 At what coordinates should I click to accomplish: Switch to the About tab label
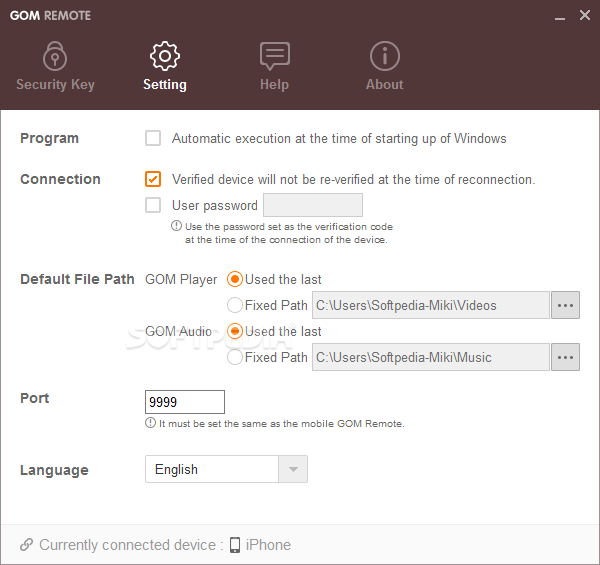[385, 85]
